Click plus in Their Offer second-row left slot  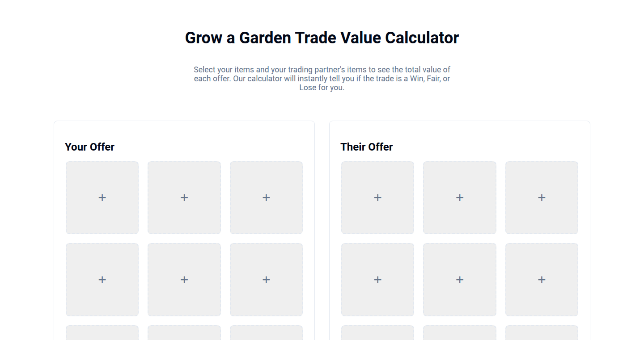377,280
